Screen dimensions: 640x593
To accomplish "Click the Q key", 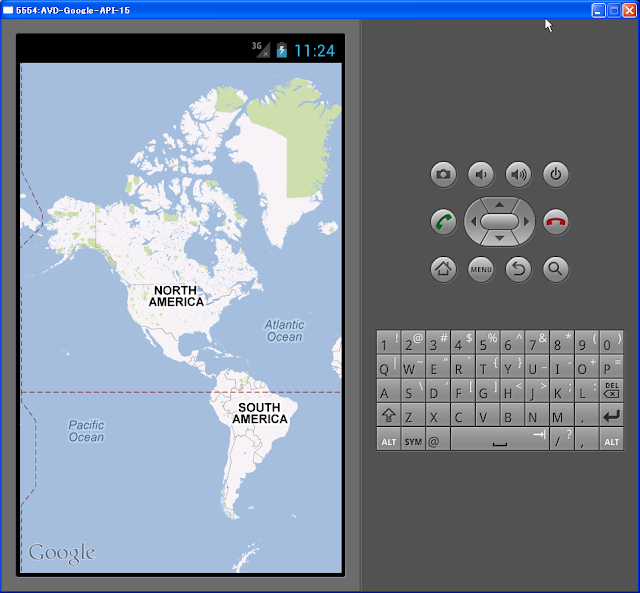I will [388, 366].
